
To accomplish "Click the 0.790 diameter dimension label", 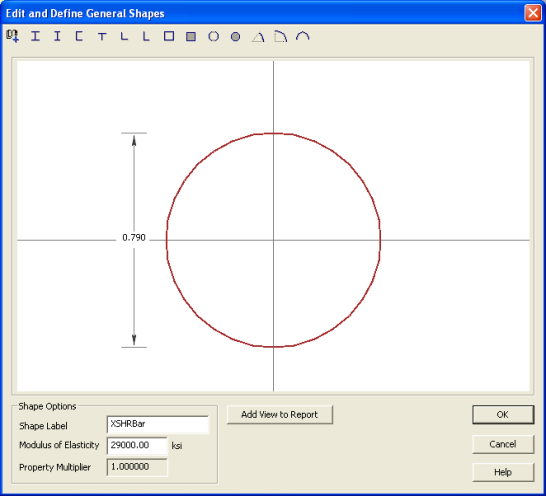I will (134, 238).
